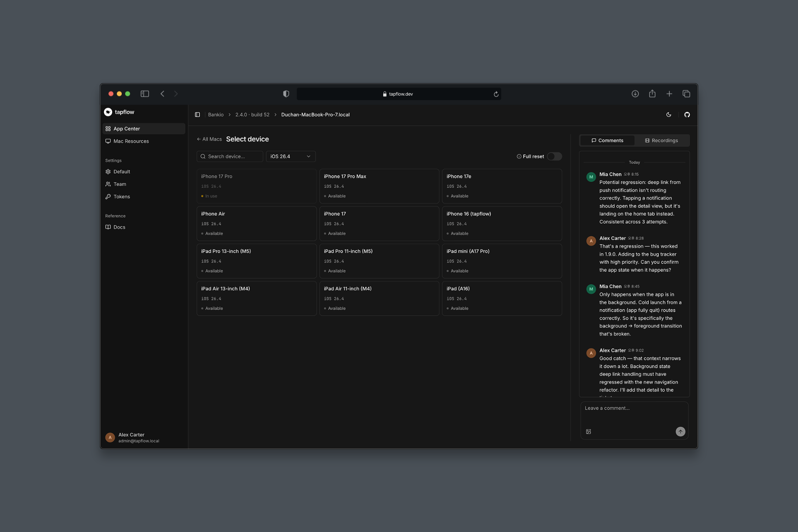Image resolution: width=798 pixels, height=532 pixels.
Task: Open a new tab with plus icon
Action: [x=669, y=94]
